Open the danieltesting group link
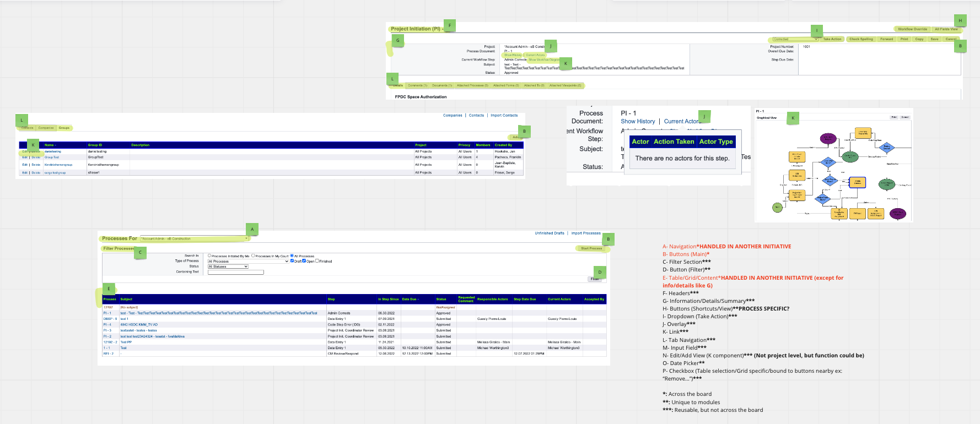980x424 pixels. click(x=53, y=151)
